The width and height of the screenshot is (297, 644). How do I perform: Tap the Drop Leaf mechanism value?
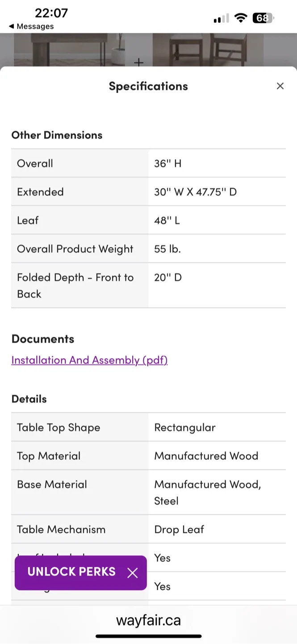179,529
